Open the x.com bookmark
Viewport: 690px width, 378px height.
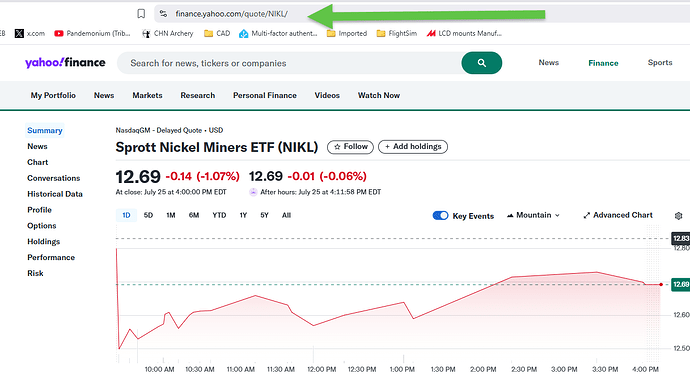pyautogui.click(x=30, y=33)
